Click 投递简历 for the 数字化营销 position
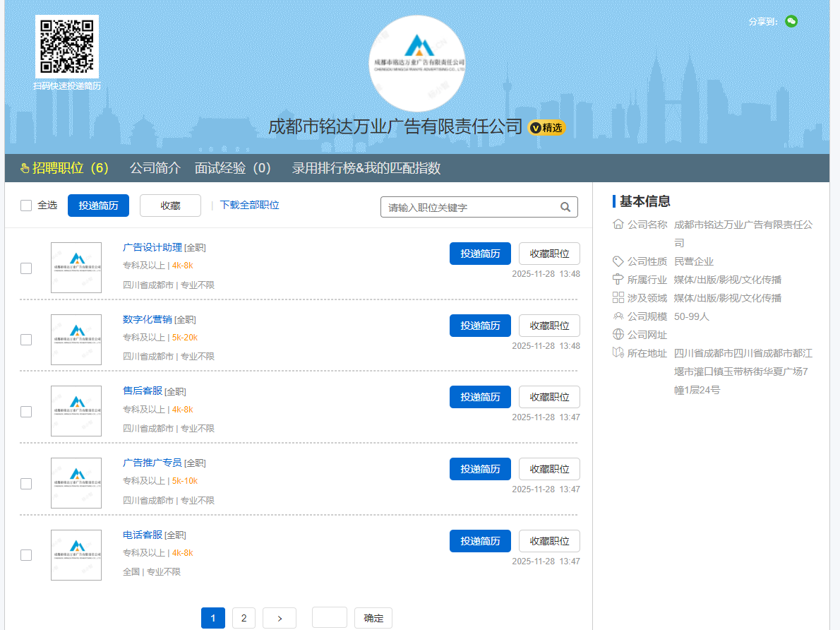 [x=480, y=326]
